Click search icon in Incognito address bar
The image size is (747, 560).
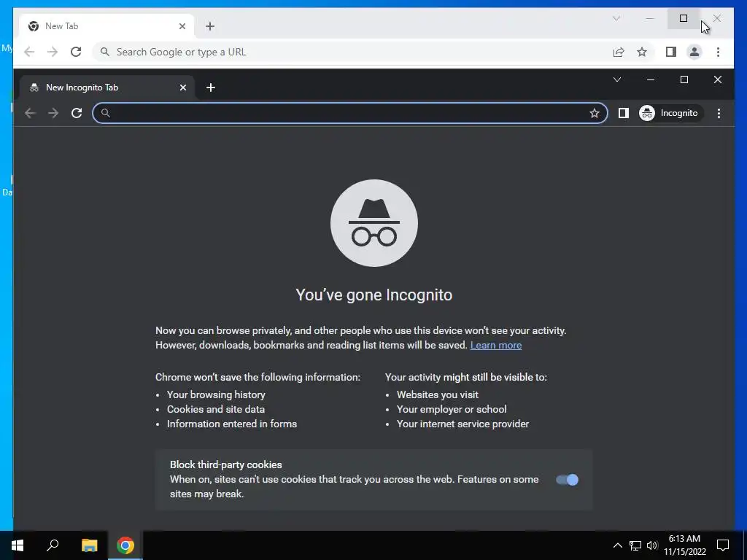106,113
